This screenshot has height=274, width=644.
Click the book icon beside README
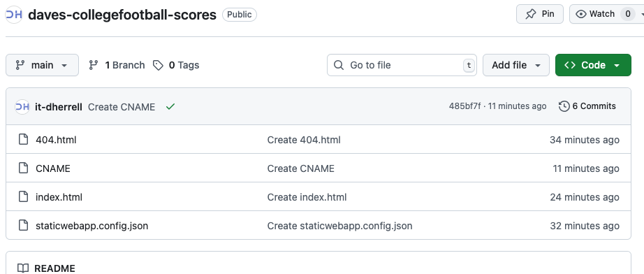point(23,268)
